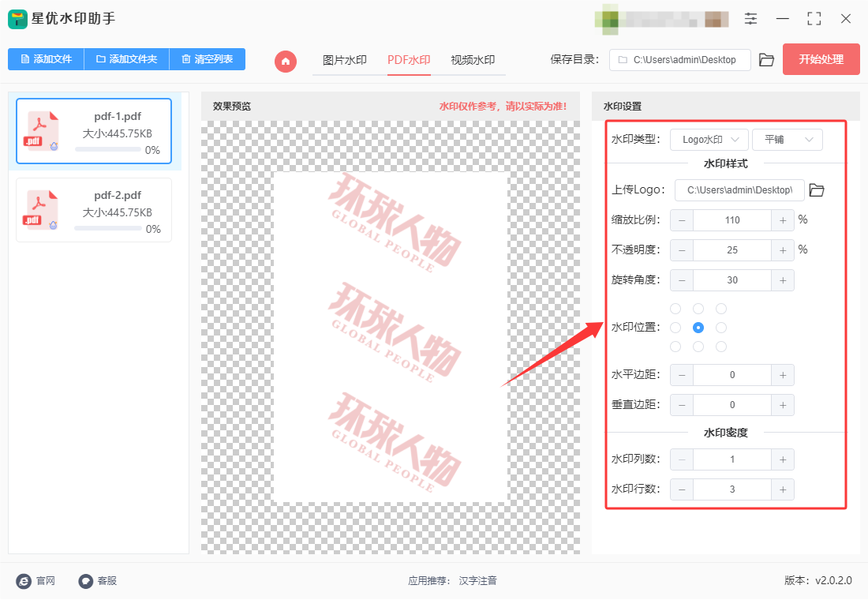Open the settings sliders icon in title bar
The height and width of the screenshot is (600, 868).
coord(750,19)
